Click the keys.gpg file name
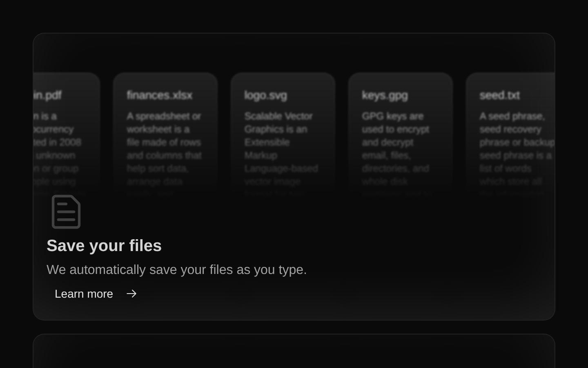 click(x=385, y=95)
